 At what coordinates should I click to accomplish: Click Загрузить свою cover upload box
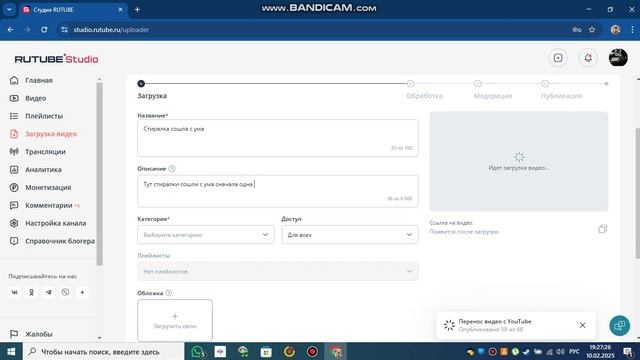pos(175,320)
